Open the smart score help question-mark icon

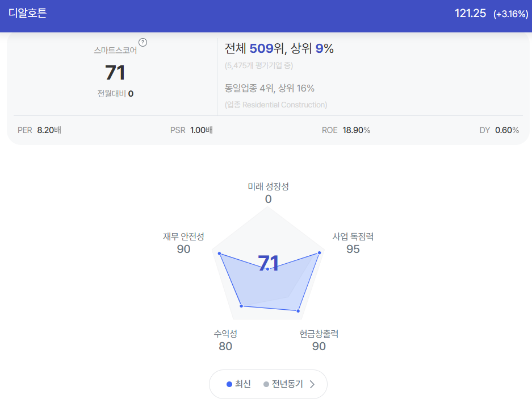143,43
